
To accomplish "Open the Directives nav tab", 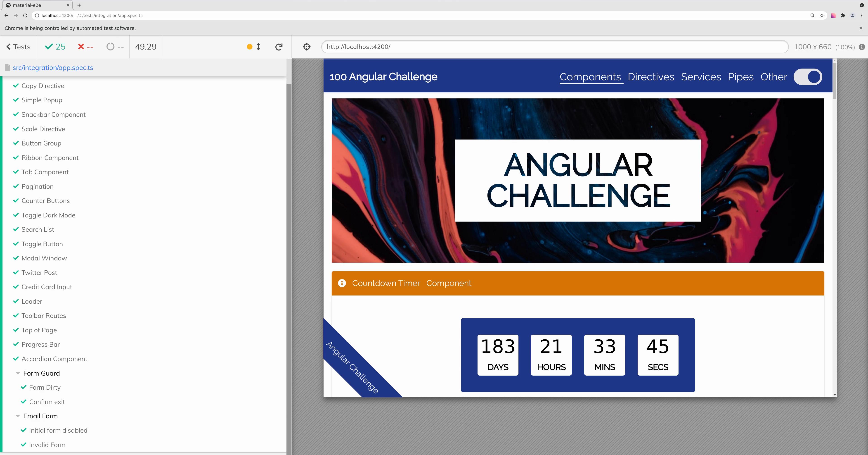I will [x=651, y=77].
